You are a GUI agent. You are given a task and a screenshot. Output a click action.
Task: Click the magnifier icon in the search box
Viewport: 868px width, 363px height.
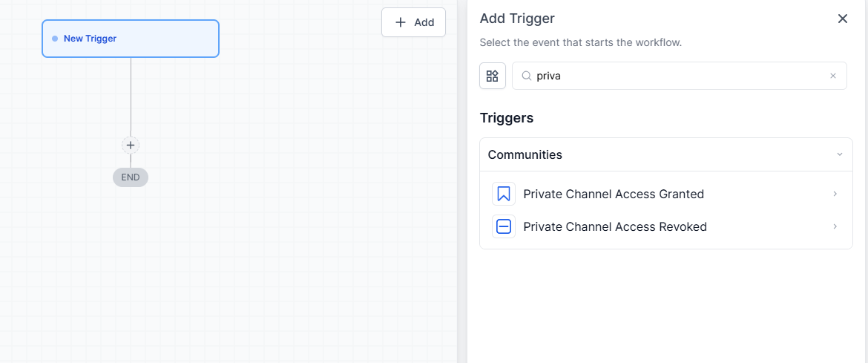click(526, 76)
